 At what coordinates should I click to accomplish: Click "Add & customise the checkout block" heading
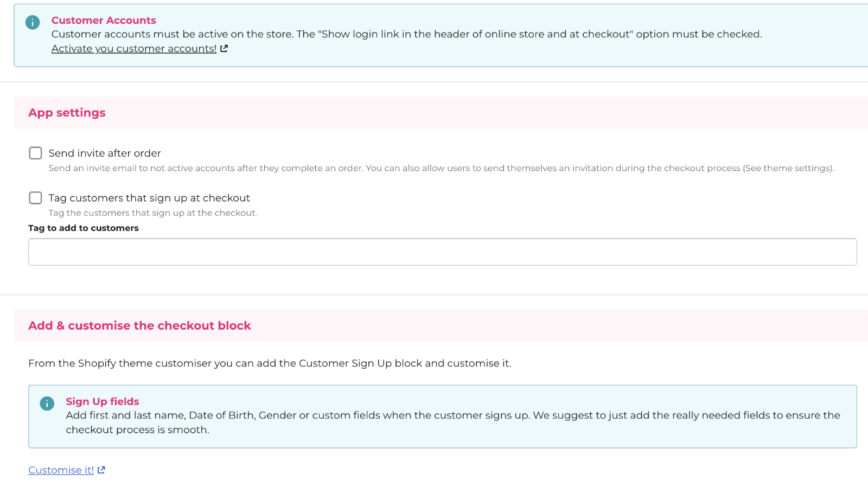click(139, 325)
